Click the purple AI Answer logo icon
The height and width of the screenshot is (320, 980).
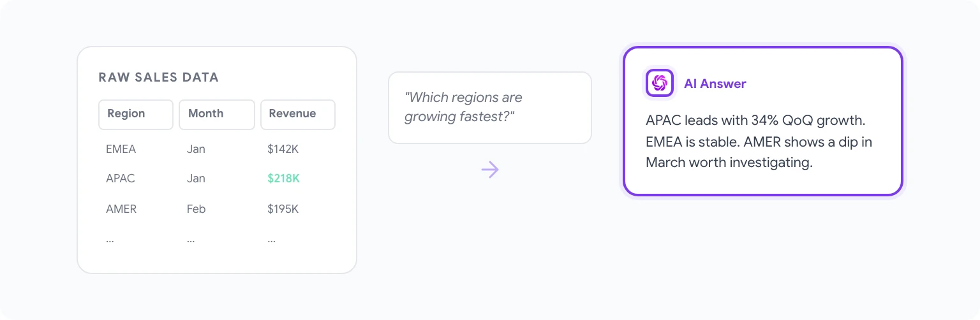(x=660, y=83)
